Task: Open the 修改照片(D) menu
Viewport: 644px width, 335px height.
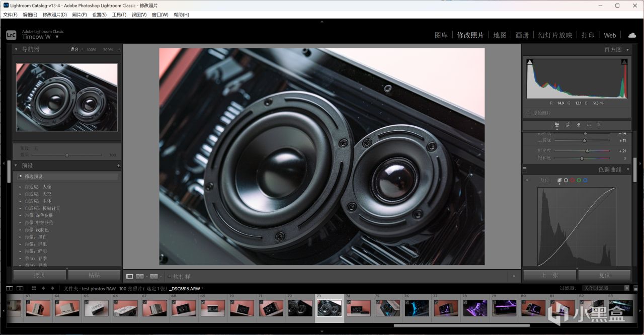Action: (55, 15)
